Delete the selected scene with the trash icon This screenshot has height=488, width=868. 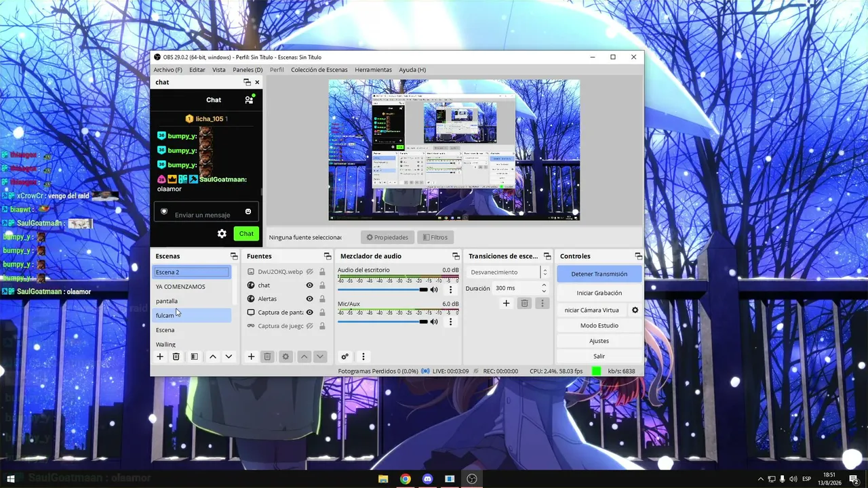pyautogui.click(x=176, y=357)
